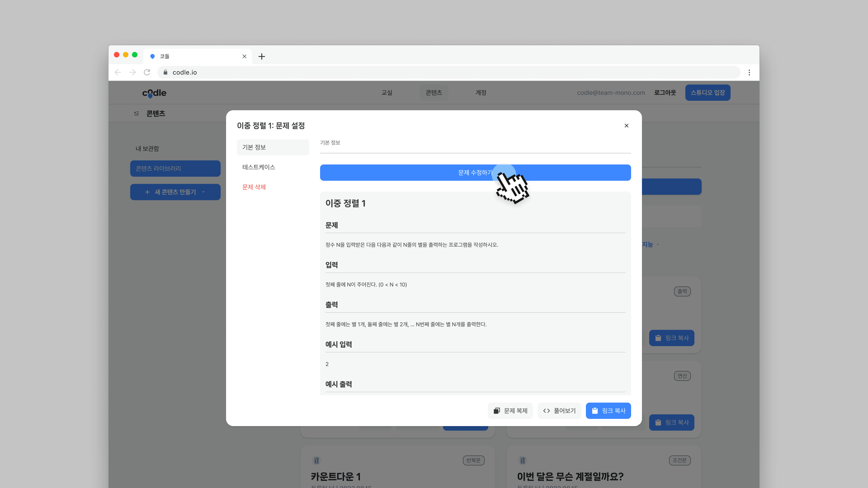
Task: Click the 연산 tag badge
Action: click(x=682, y=376)
